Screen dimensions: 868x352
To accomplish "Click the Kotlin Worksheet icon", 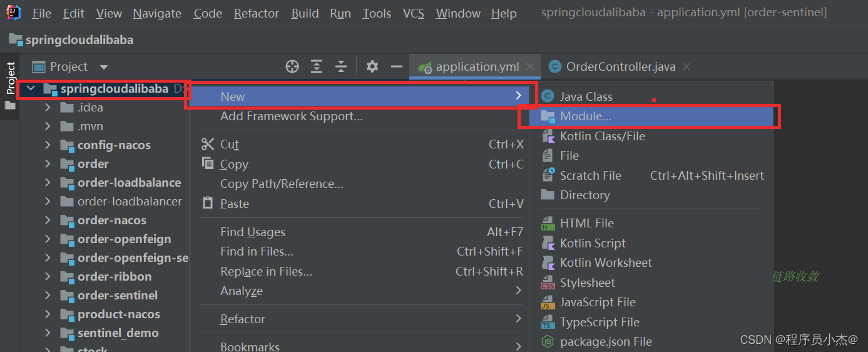I will pyautogui.click(x=548, y=262).
